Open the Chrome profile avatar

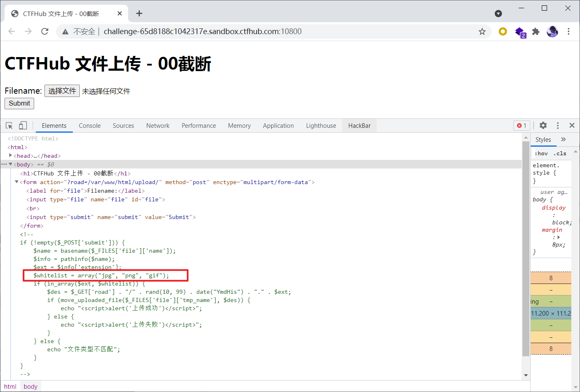[552, 31]
